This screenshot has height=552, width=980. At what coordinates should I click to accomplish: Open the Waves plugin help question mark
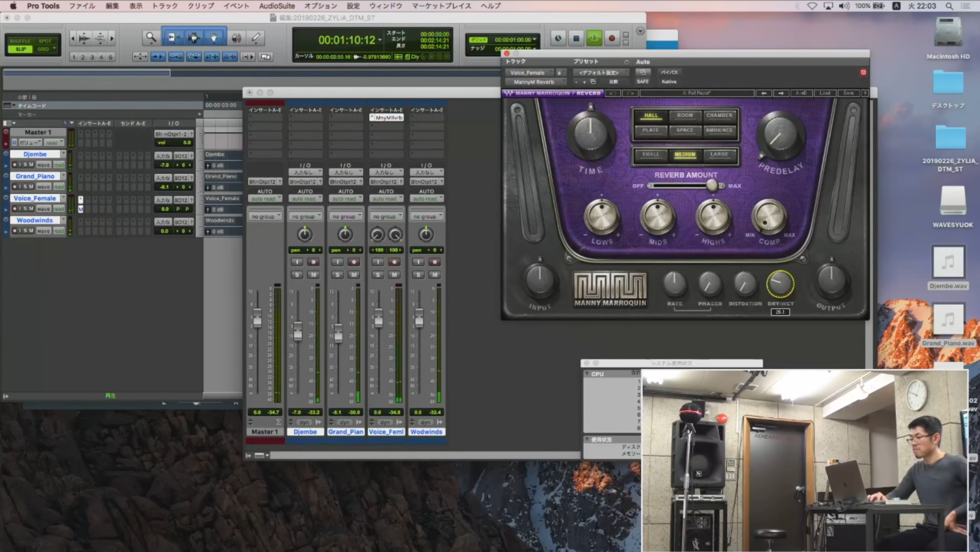[865, 93]
